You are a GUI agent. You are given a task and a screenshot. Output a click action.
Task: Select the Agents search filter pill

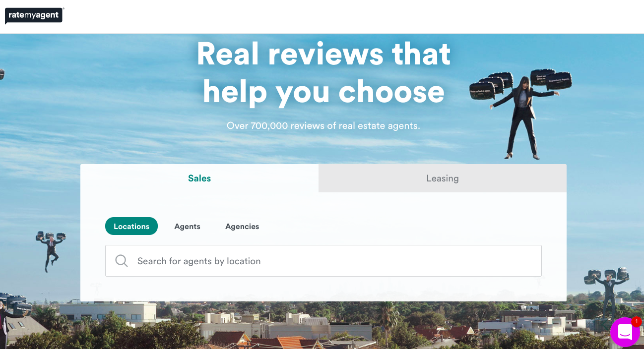pyautogui.click(x=188, y=226)
